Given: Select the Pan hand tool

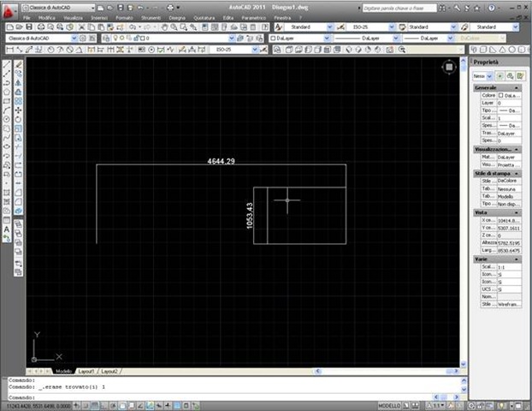Looking at the screenshot, I should pyautogui.click(x=164, y=27).
